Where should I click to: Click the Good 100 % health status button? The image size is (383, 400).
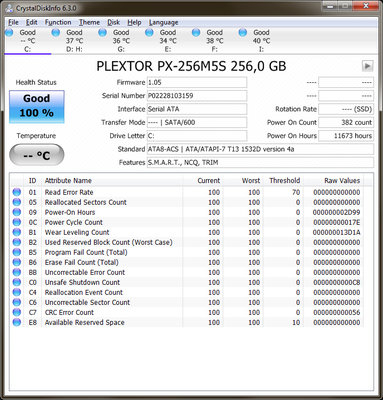click(x=37, y=106)
